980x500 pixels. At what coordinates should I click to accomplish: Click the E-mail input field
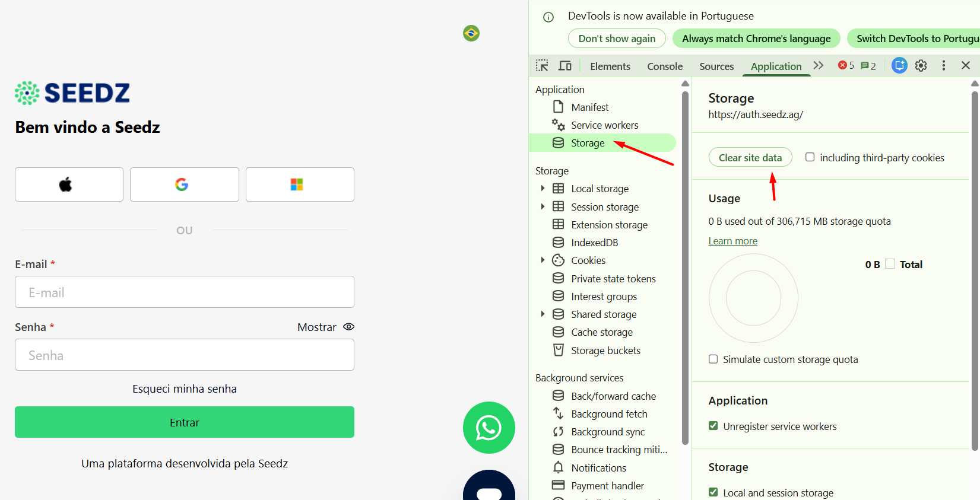click(x=184, y=292)
